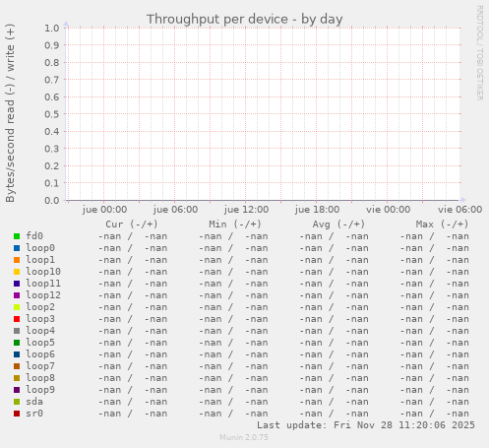Click the Min (-/+) column header
Viewport: 489px width, 448px height.
[x=235, y=224]
